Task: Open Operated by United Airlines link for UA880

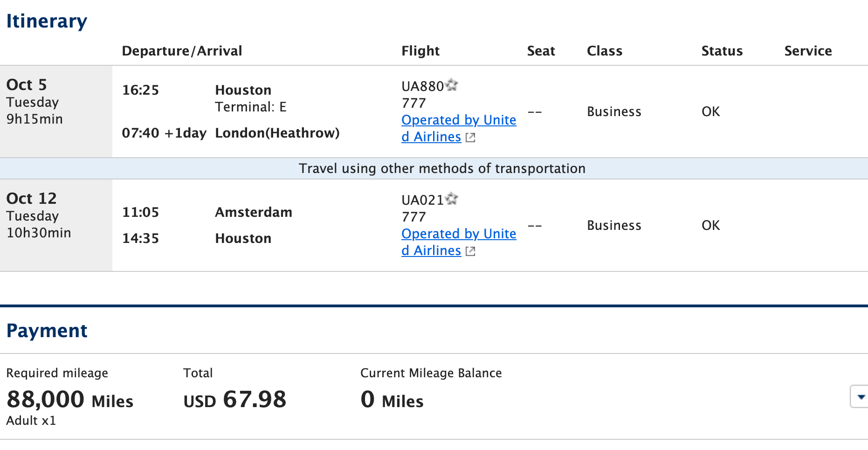Action: (459, 128)
